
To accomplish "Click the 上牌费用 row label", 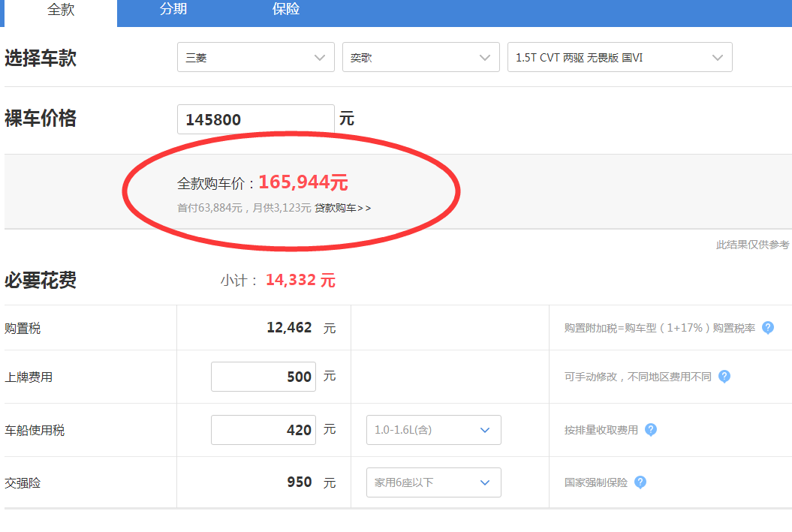I will pyautogui.click(x=29, y=377).
